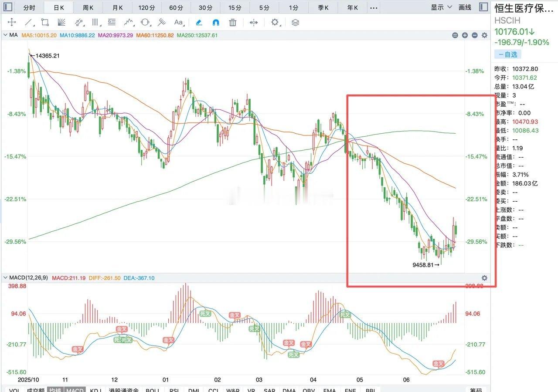
Task: Open MA indicator settings gear
Action: click(484, 35)
